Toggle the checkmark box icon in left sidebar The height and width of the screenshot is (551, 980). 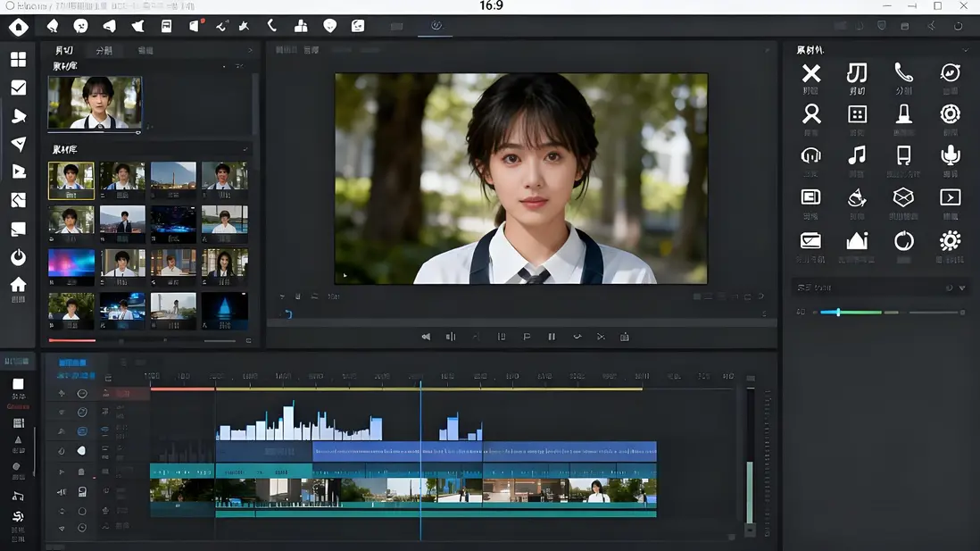(x=18, y=88)
